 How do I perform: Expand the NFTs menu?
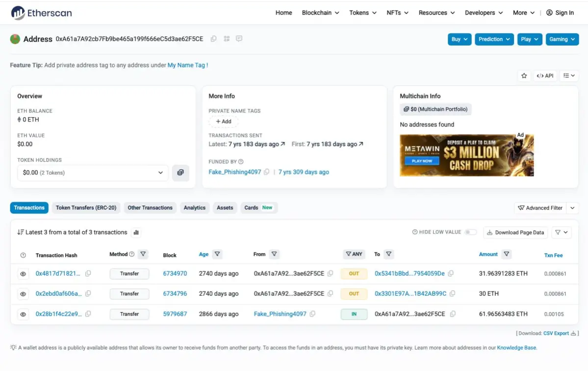point(398,13)
